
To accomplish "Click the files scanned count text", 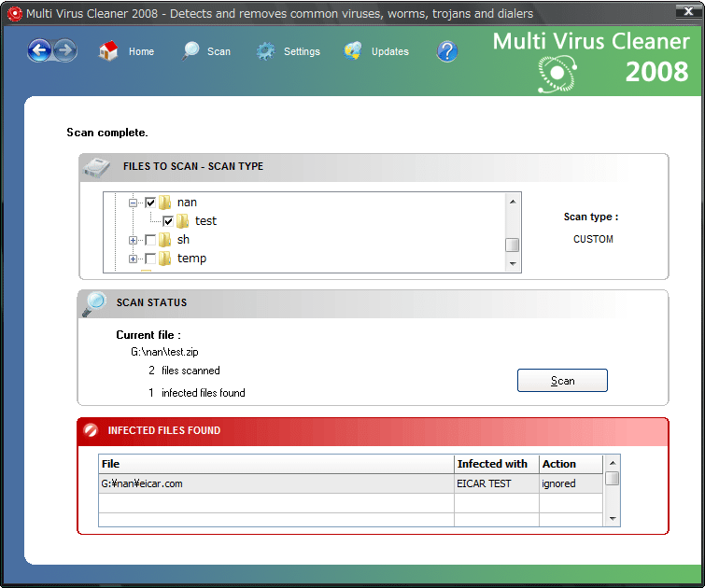I will [184, 371].
